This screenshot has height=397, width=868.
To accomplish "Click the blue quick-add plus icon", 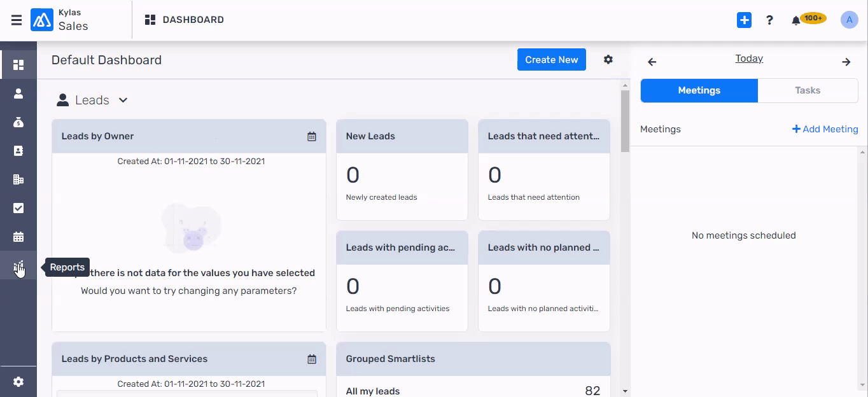I will [x=744, y=20].
